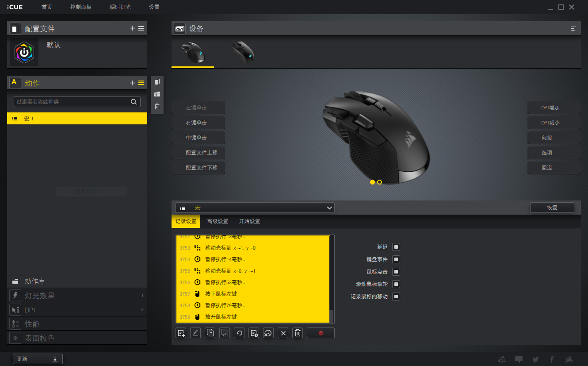Add a new action in 动作 panel
Viewport: 588px width, 366px height.
click(x=132, y=83)
